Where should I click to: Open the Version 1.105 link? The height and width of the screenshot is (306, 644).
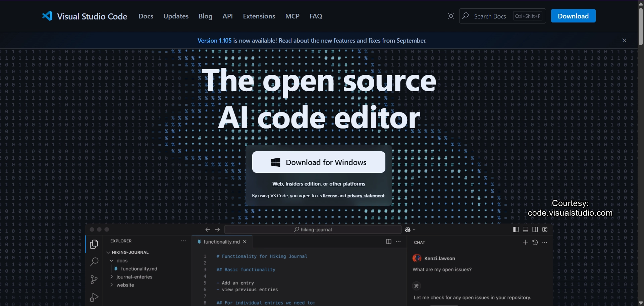[214, 41]
